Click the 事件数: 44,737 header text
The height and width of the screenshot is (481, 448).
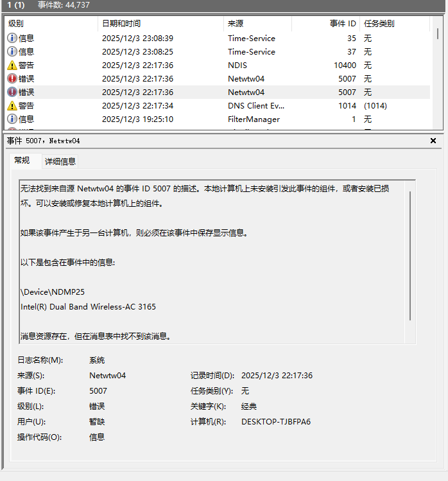[x=64, y=5]
